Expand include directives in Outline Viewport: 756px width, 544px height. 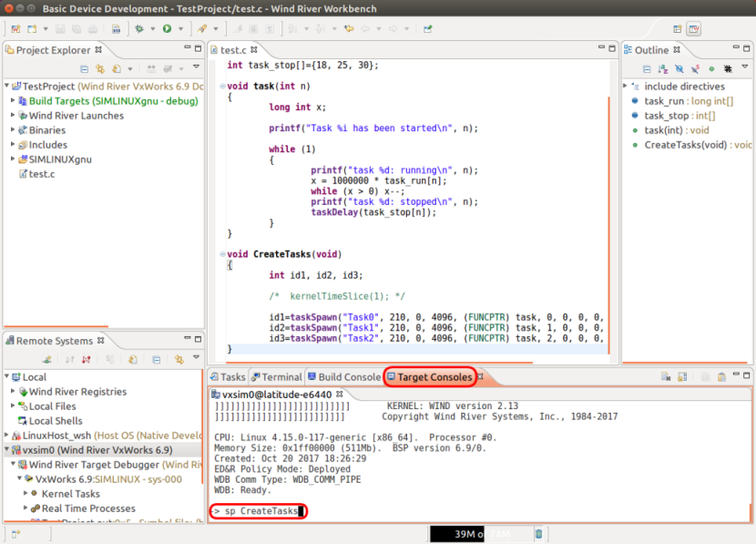click(x=626, y=86)
